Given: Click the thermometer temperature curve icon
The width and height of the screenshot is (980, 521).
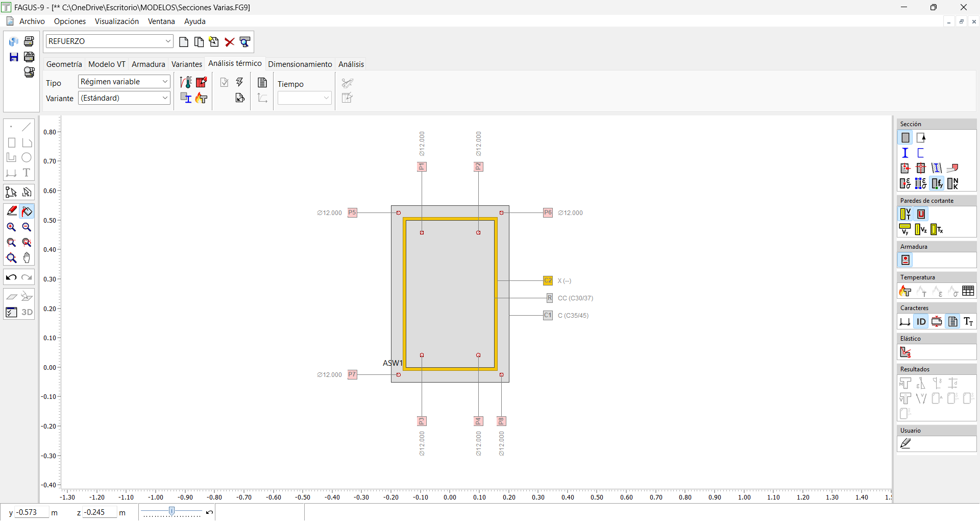Looking at the screenshot, I should pyautogui.click(x=186, y=82).
